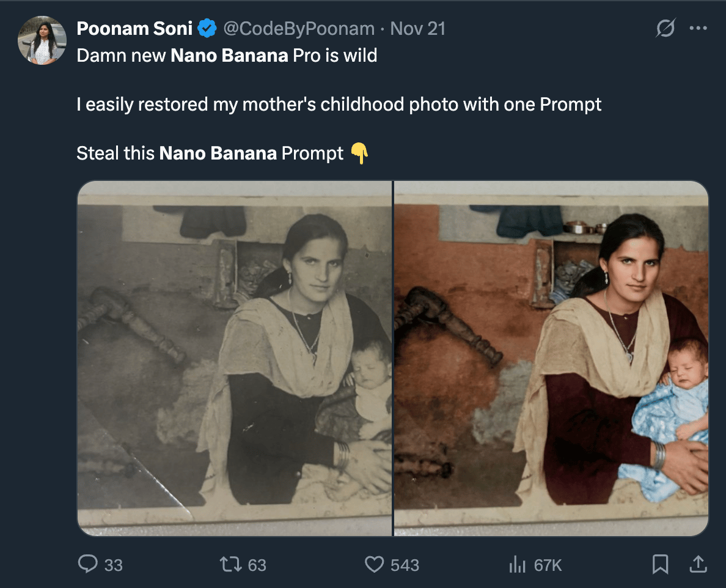Screen dimensions: 726x588
Task: Open the original black-and-white photo
Action: pos(235,358)
